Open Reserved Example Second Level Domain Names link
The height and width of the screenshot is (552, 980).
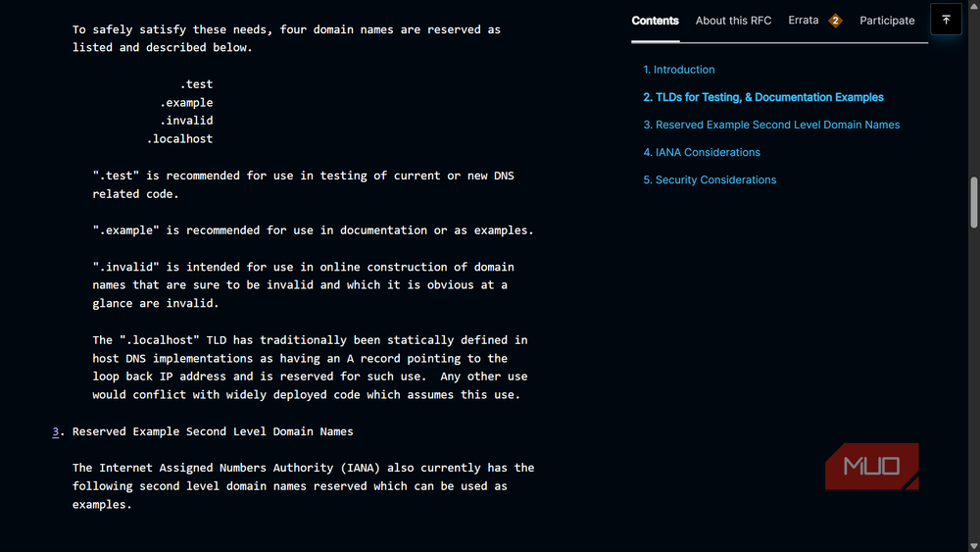tap(771, 125)
